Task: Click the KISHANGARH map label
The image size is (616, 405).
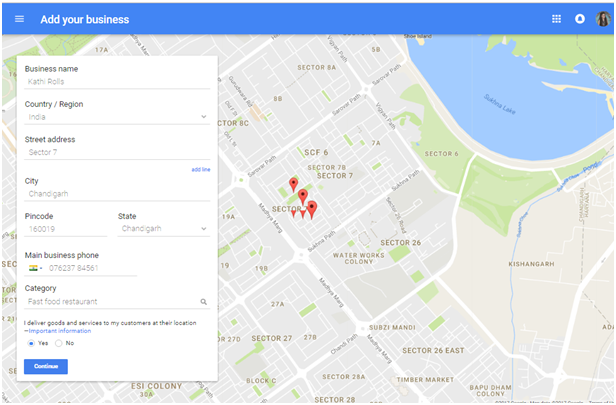Action: pos(531,264)
